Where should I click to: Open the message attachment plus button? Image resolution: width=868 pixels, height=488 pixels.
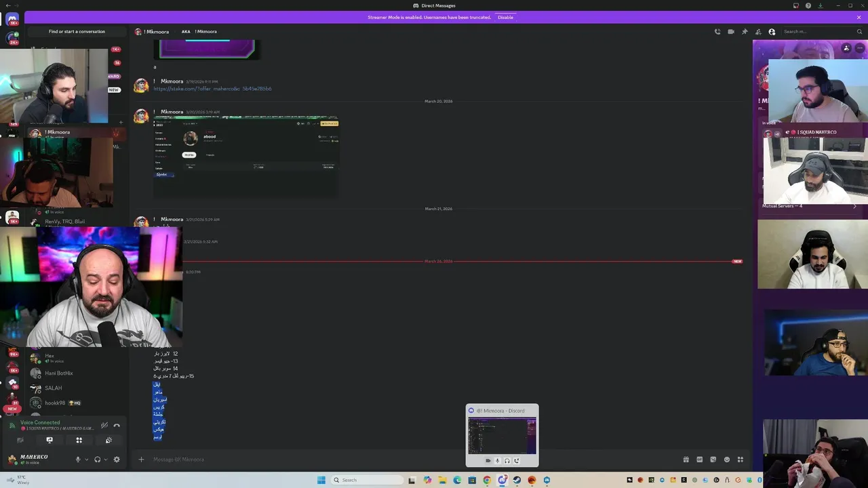141,460
